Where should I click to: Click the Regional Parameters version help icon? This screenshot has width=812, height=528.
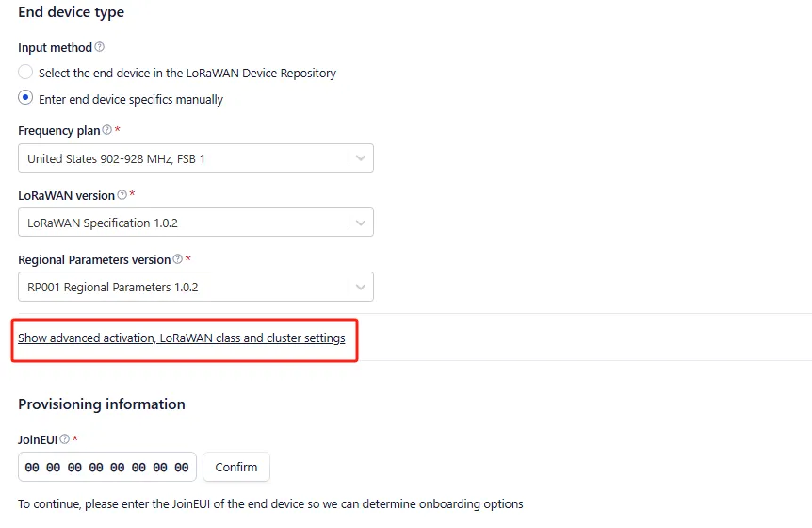[177, 259]
